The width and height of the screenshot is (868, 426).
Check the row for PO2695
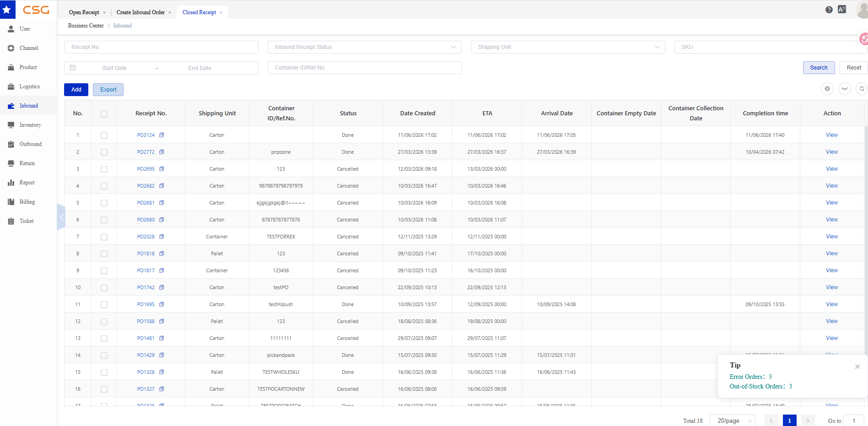pos(104,169)
